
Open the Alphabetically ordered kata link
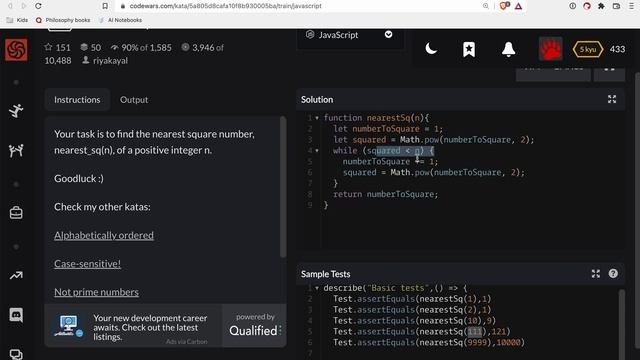coord(104,236)
